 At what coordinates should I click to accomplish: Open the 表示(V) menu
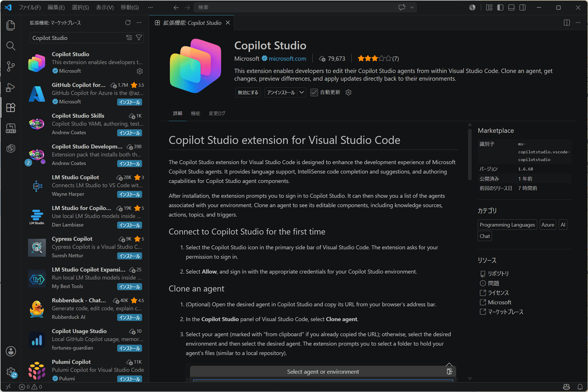point(105,7)
